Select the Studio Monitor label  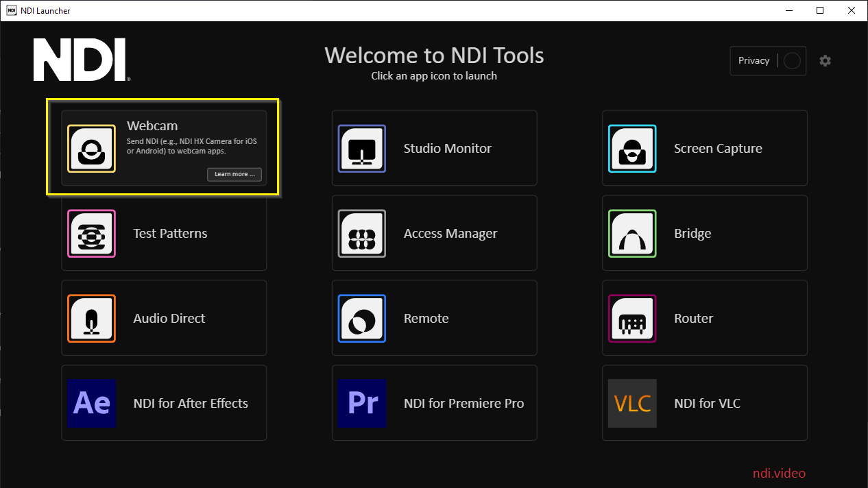[448, 149]
